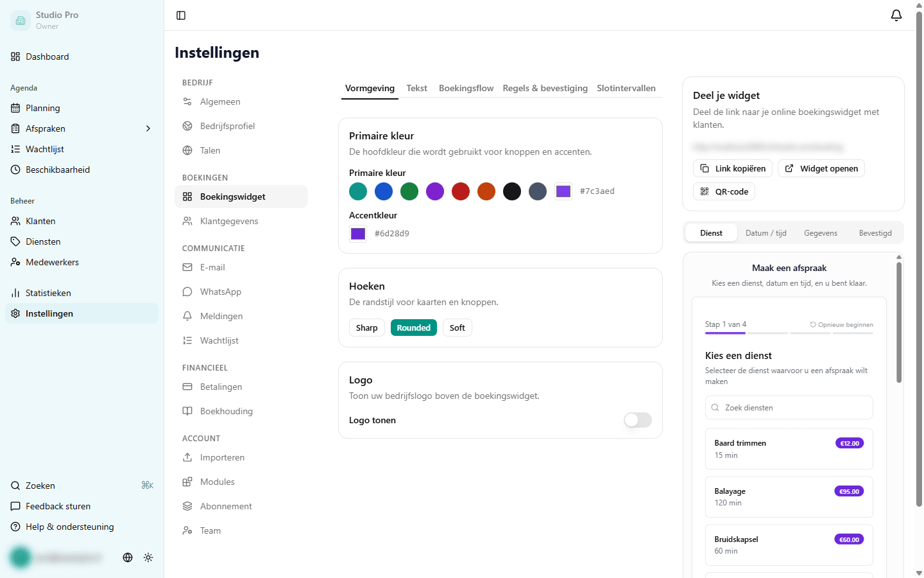
Task: Click the Zoek diensten search field
Action: (x=789, y=408)
